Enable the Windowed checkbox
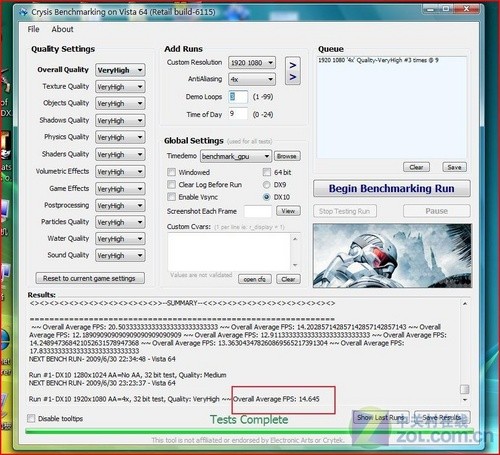 [x=171, y=172]
